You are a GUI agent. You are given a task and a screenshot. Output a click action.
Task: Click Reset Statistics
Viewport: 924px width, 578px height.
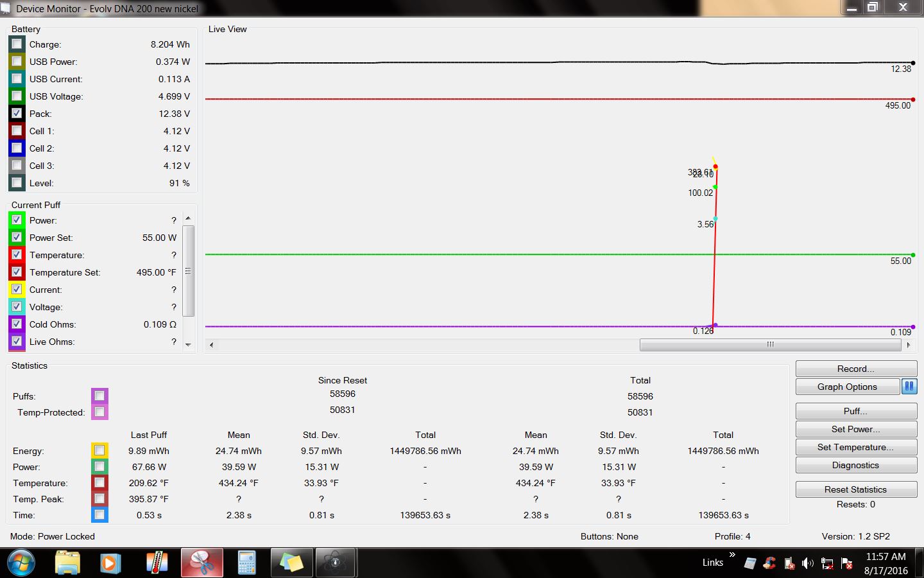(x=856, y=489)
